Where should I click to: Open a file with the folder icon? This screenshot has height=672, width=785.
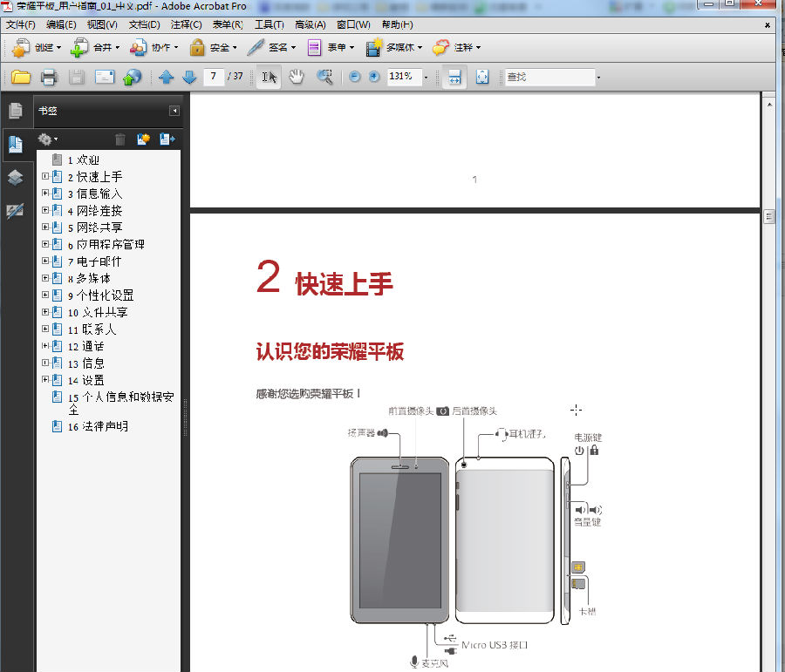click(x=20, y=77)
